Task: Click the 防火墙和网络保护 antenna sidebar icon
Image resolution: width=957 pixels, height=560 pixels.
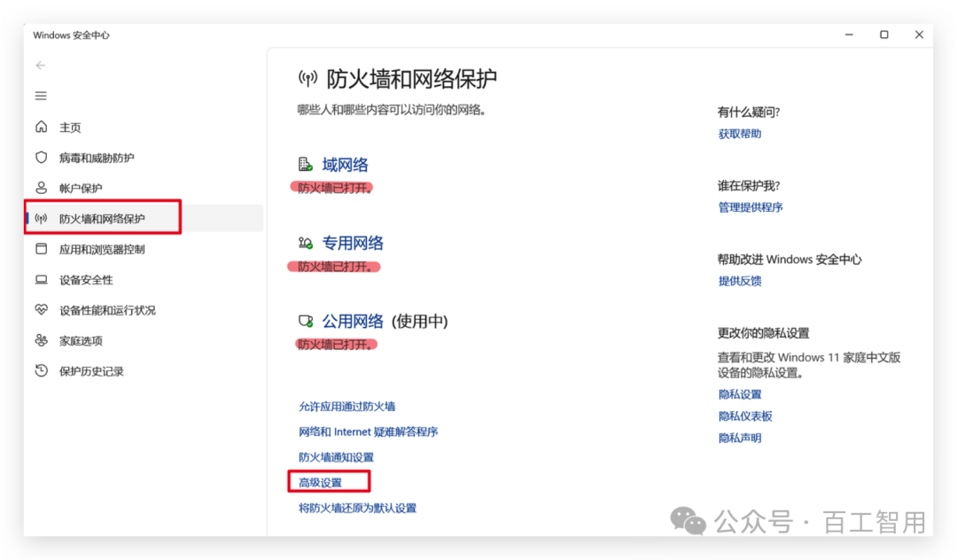Action: point(41,218)
